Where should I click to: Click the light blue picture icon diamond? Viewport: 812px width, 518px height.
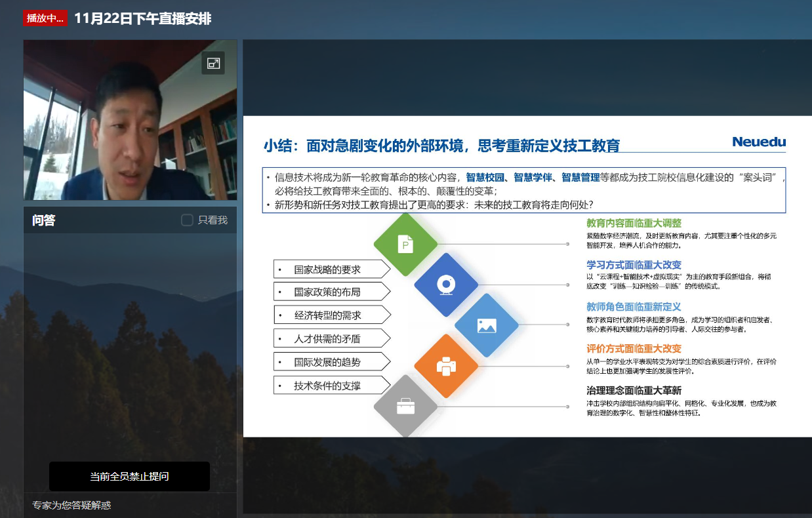point(487,325)
